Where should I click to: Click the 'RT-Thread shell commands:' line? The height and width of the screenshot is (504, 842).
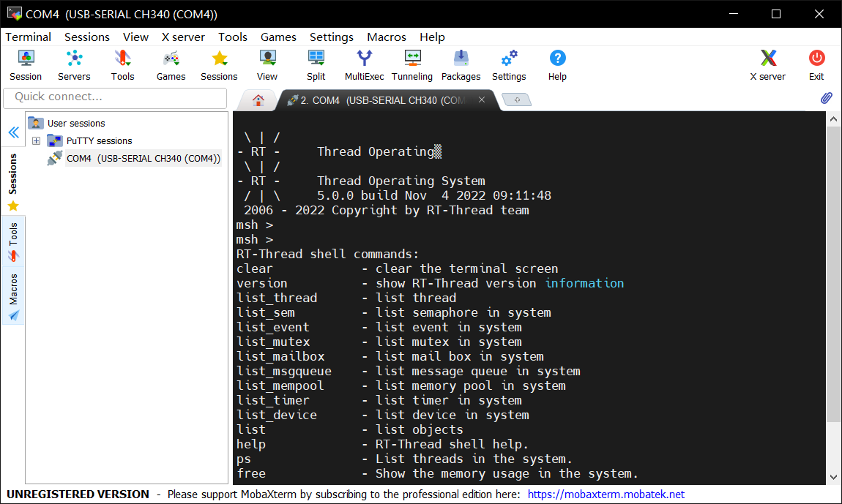327,254
